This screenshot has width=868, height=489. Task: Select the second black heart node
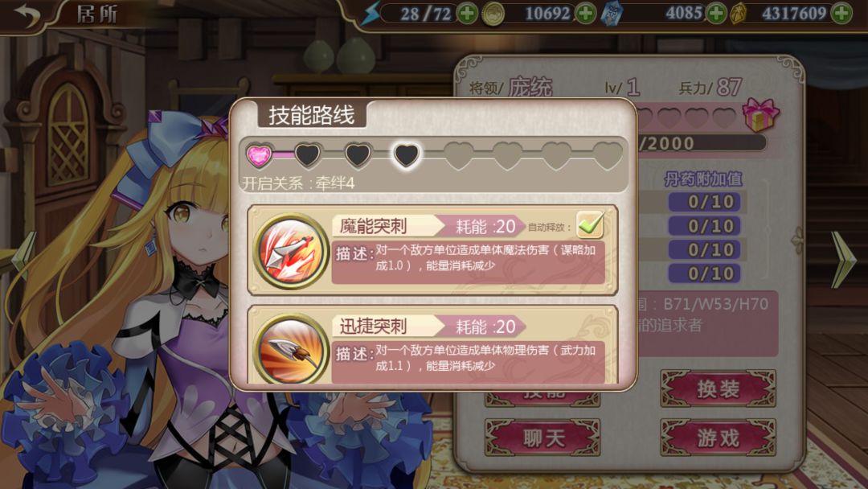coord(357,155)
